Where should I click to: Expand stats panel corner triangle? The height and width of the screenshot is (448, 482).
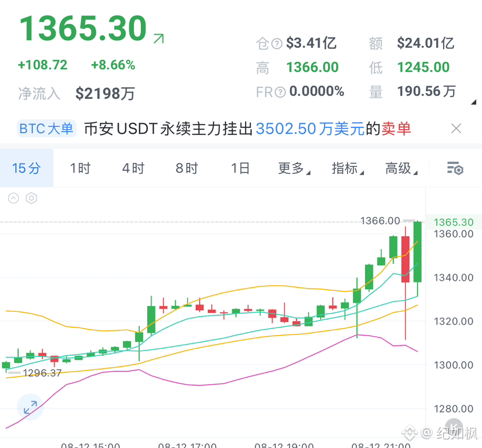473,102
